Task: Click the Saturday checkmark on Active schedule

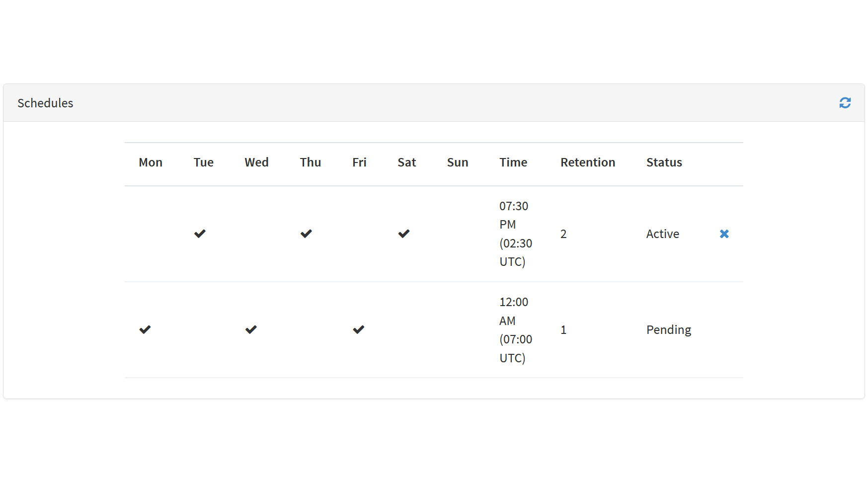Action: [404, 233]
